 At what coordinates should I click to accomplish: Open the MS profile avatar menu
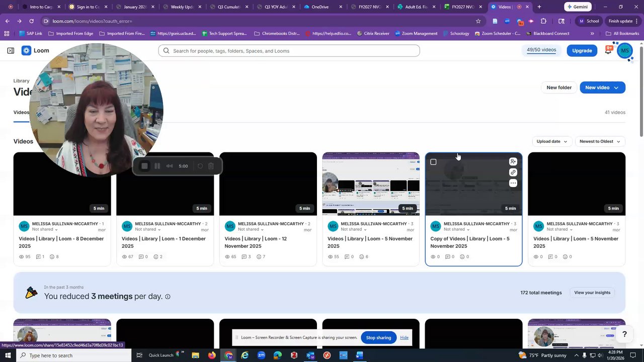[x=624, y=50]
